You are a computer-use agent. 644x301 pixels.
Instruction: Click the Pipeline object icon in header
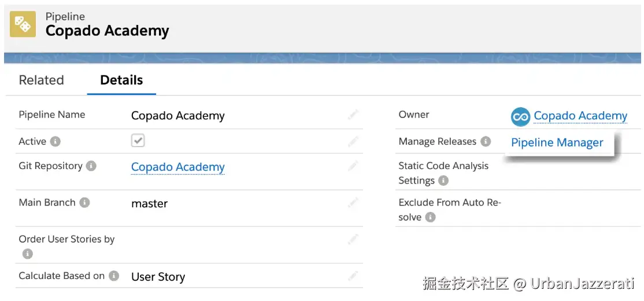point(23,24)
